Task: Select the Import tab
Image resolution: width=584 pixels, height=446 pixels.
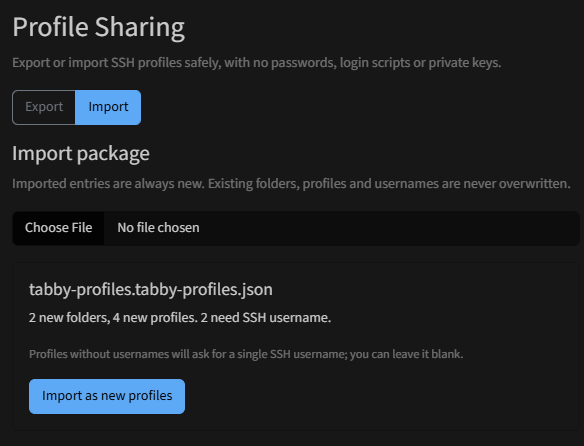Action: (108, 107)
